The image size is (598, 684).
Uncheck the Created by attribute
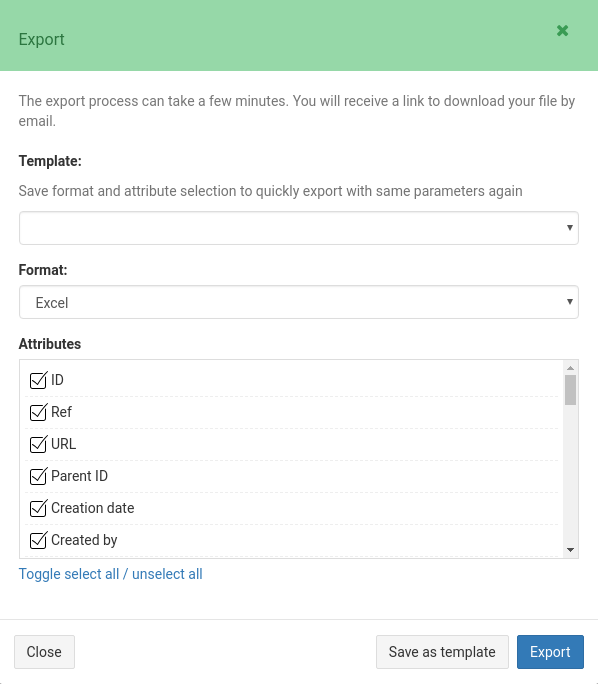click(38, 540)
